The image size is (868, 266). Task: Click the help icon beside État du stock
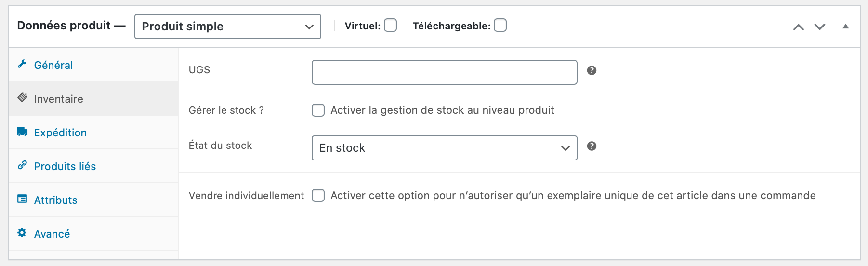point(592,146)
